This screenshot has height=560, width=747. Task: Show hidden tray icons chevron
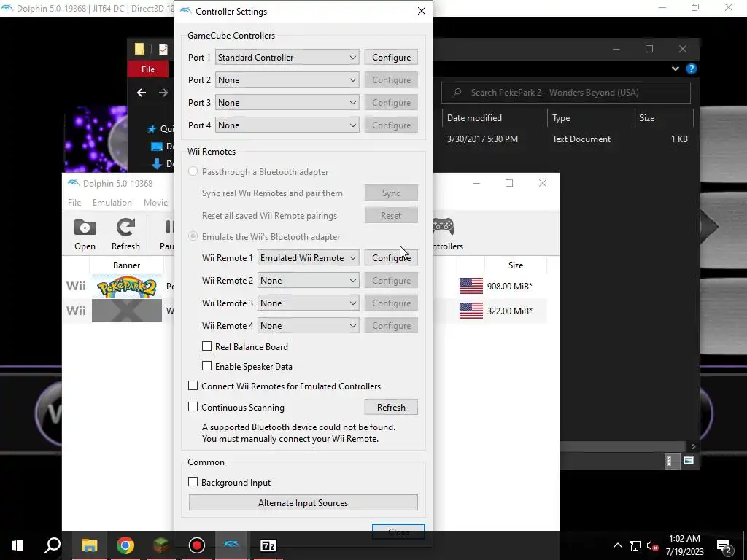(617, 545)
